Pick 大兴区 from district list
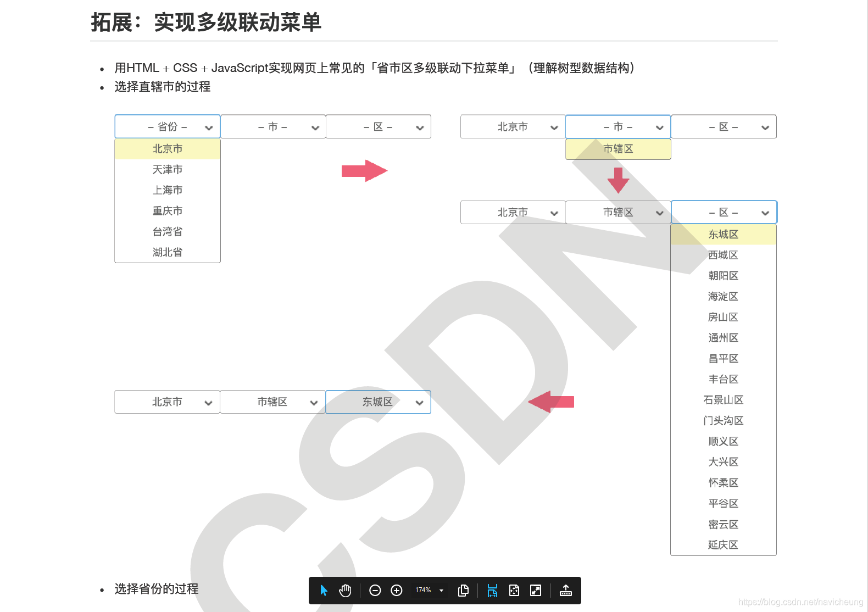 [x=724, y=462]
